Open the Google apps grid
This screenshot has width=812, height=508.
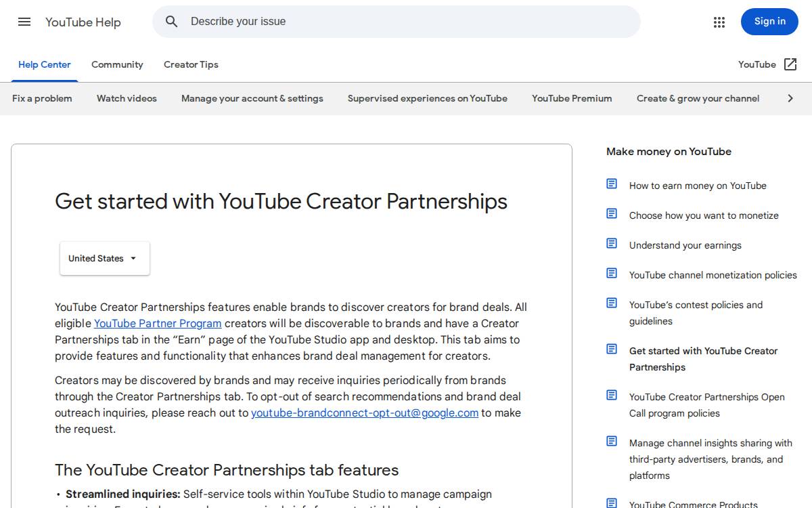719,22
